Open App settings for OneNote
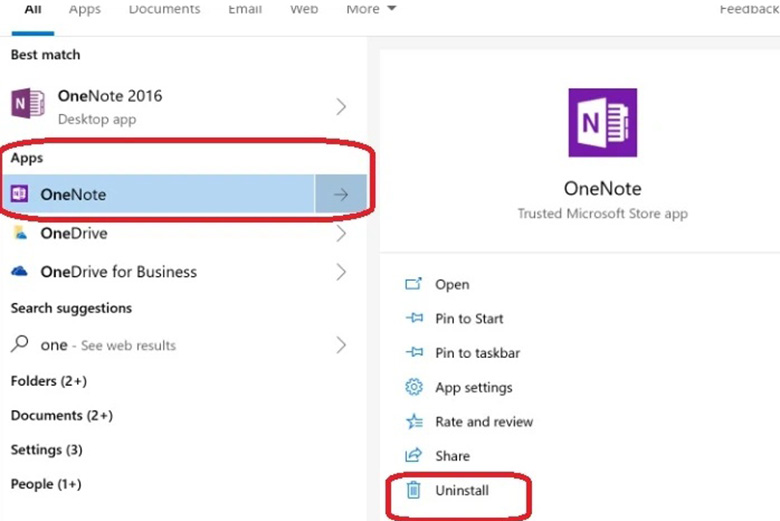 point(474,387)
